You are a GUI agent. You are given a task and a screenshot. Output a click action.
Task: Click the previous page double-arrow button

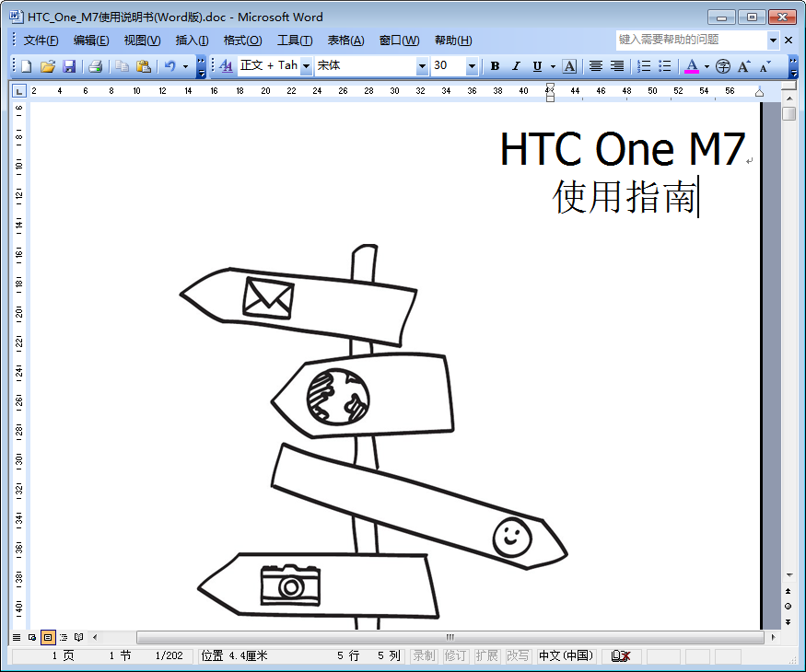click(x=788, y=591)
